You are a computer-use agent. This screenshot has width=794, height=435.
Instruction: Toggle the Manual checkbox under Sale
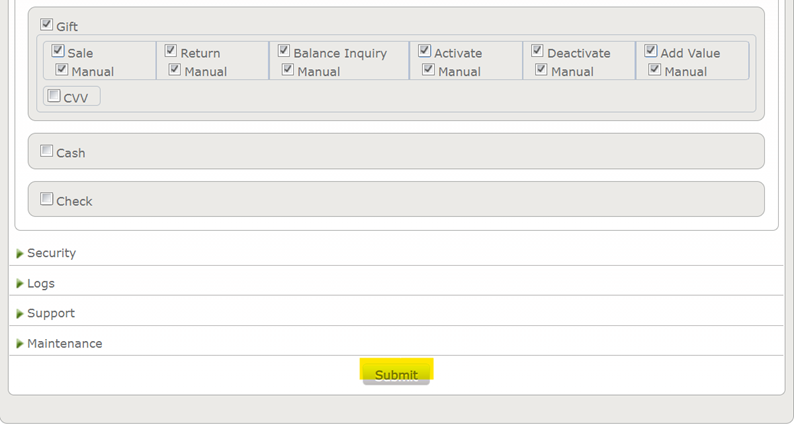pyautogui.click(x=62, y=70)
